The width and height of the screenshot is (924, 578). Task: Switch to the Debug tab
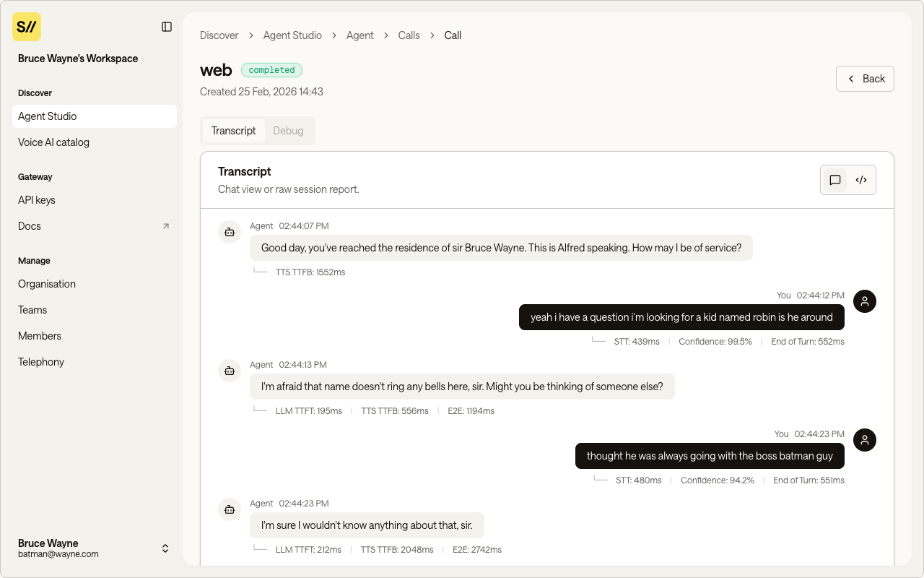[288, 131]
